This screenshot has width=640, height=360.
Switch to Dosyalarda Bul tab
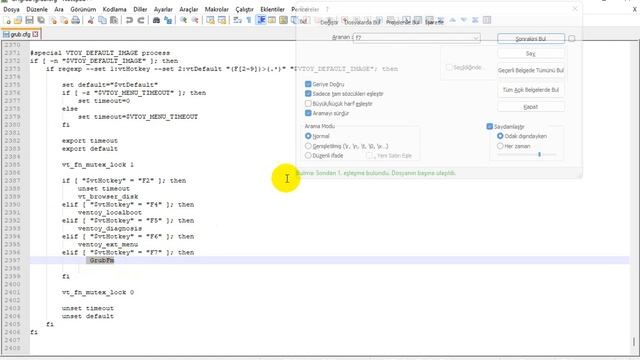click(362, 22)
